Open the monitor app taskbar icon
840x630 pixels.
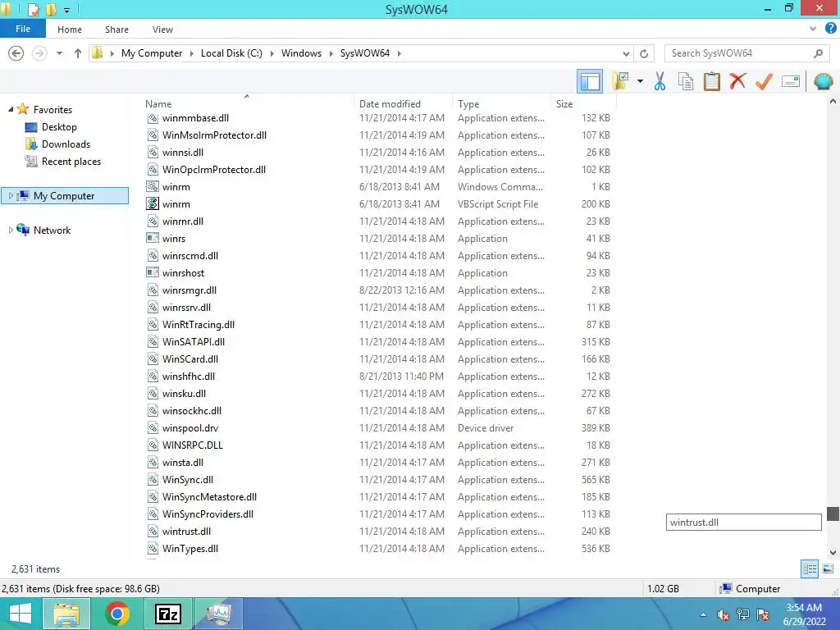(218, 614)
